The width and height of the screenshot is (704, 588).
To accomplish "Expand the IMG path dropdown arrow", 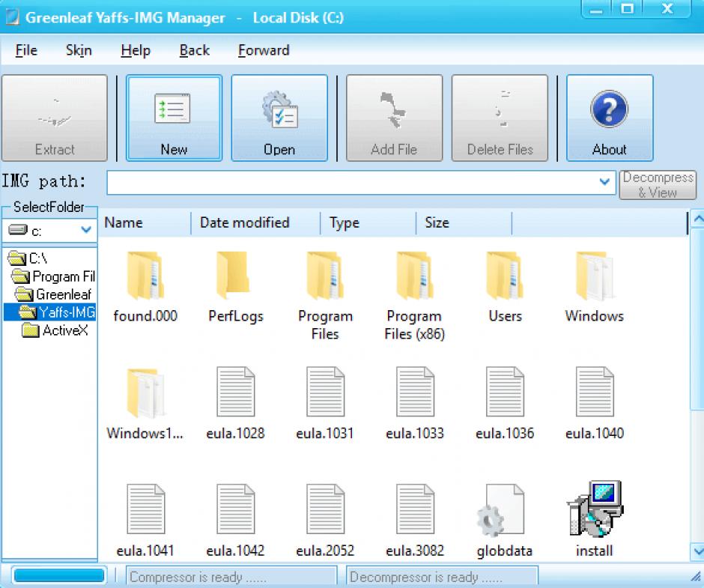I will [604, 182].
